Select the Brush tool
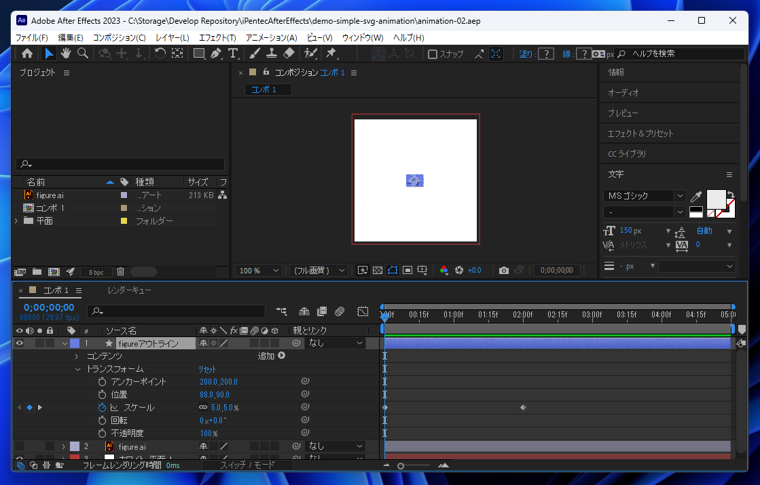 (255, 53)
